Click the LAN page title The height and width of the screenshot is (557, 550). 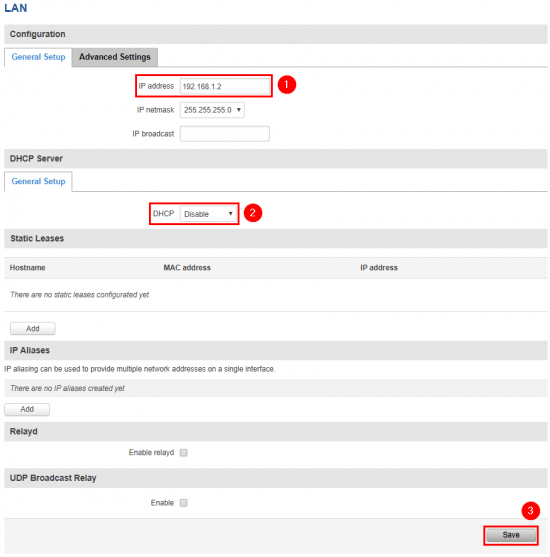pos(16,8)
